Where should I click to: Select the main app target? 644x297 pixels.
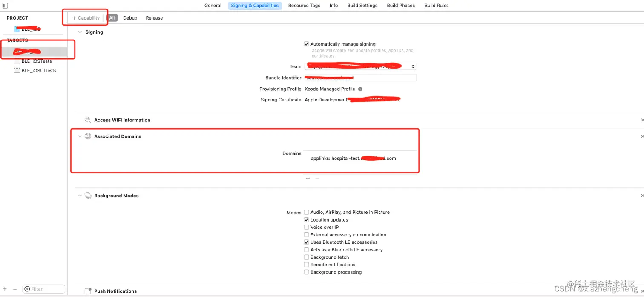click(x=33, y=52)
